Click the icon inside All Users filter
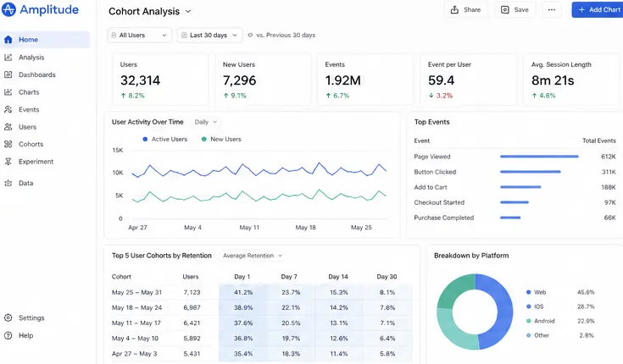The image size is (623, 364). coord(114,35)
